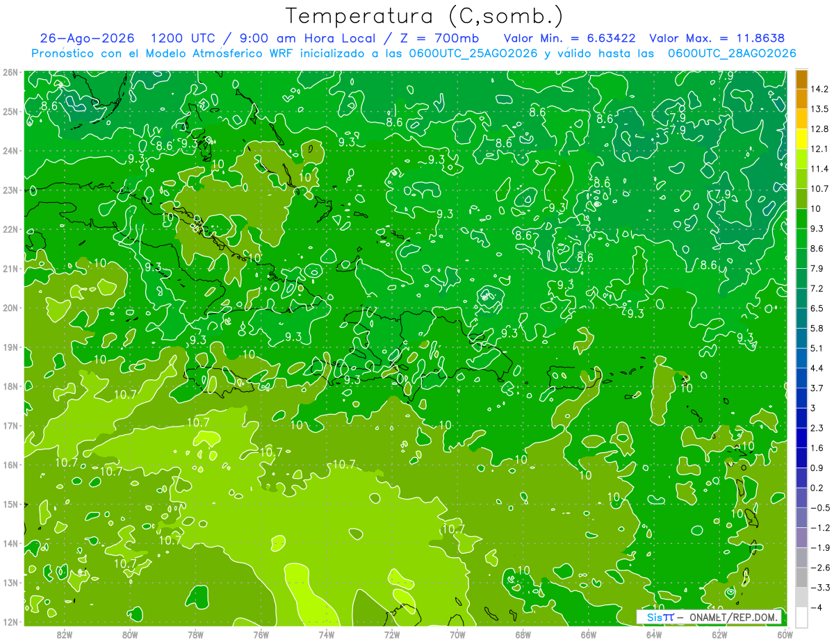The height and width of the screenshot is (644, 834).
Task: Click the 14.2 legend value
Action: (x=819, y=89)
